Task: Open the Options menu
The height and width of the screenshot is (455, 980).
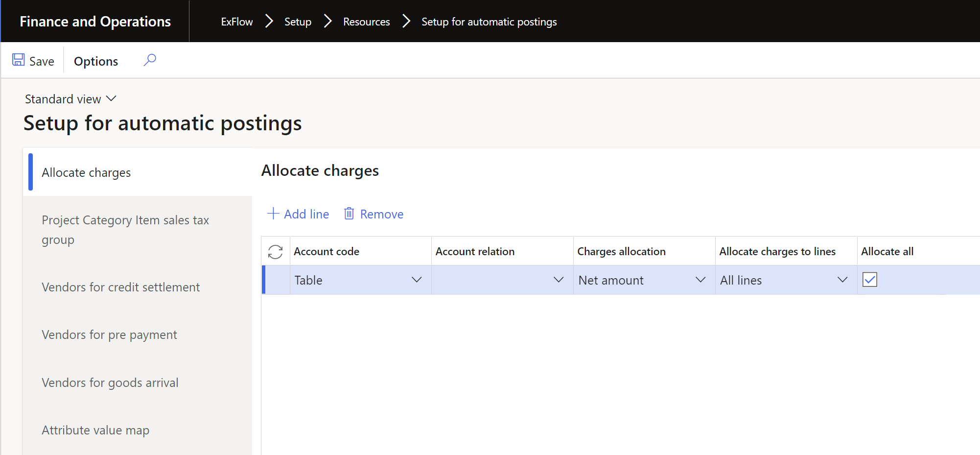Action: [x=96, y=61]
